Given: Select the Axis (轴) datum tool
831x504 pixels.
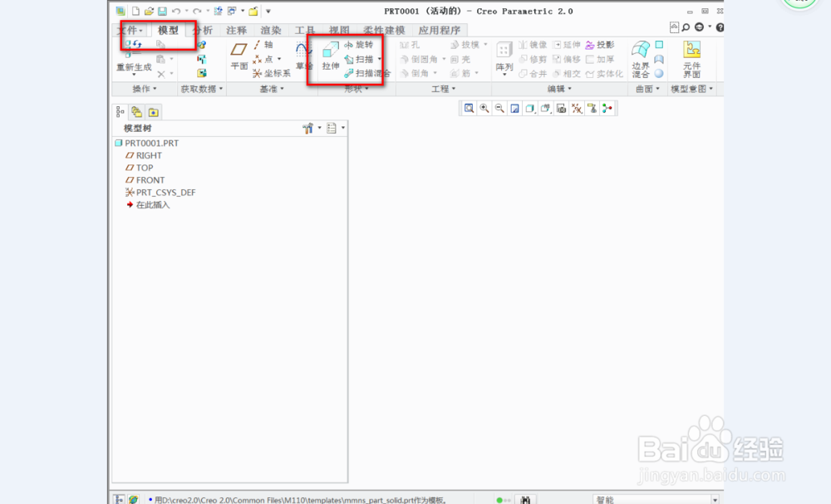Looking at the screenshot, I should pyautogui.click(x=264, y=45).
